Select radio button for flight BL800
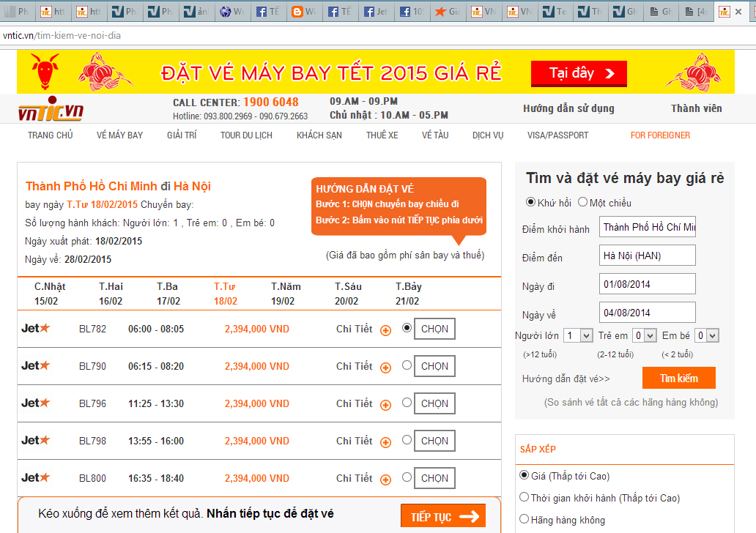 (x=407, y=477)
